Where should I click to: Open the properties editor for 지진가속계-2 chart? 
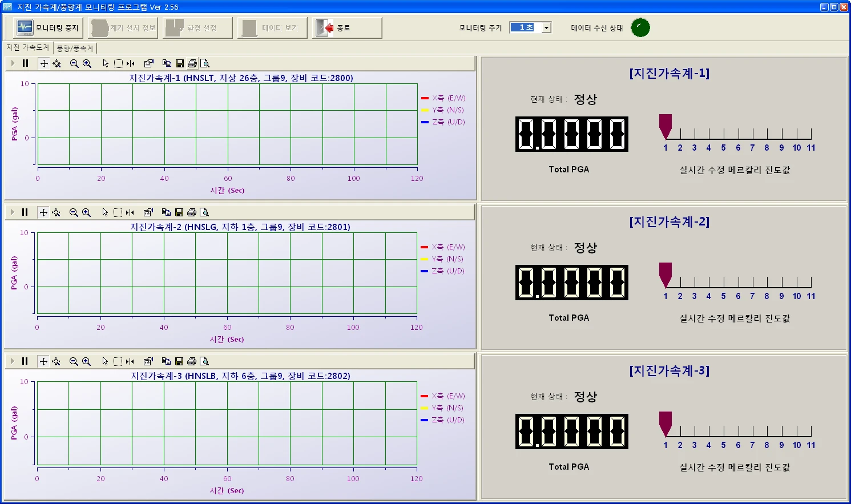[148, 212]
